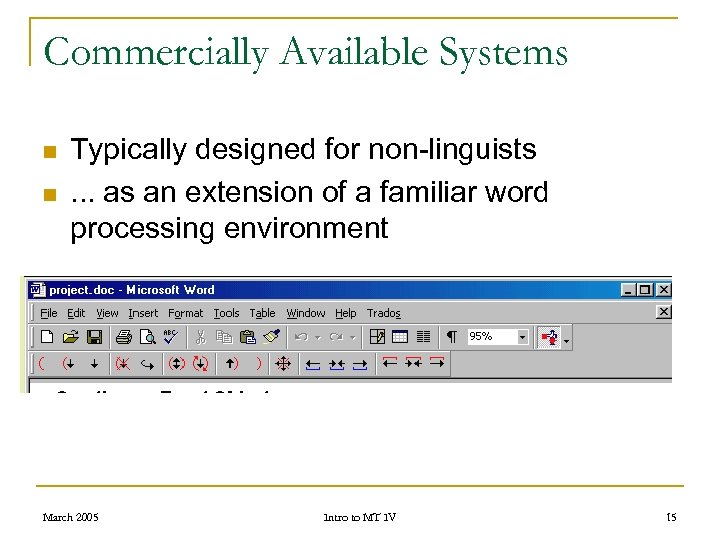The width and height of the screenshot is (720, 540).
Task: Click the Trados Set/Close up-arrow icon
Action: pos(231,364)
